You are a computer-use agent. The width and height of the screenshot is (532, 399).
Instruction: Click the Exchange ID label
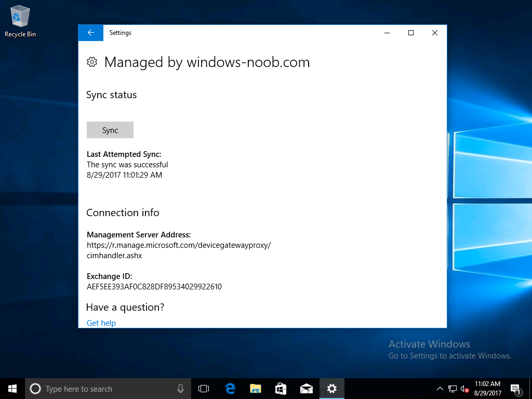pyautogui.click(x=109, y=276)
